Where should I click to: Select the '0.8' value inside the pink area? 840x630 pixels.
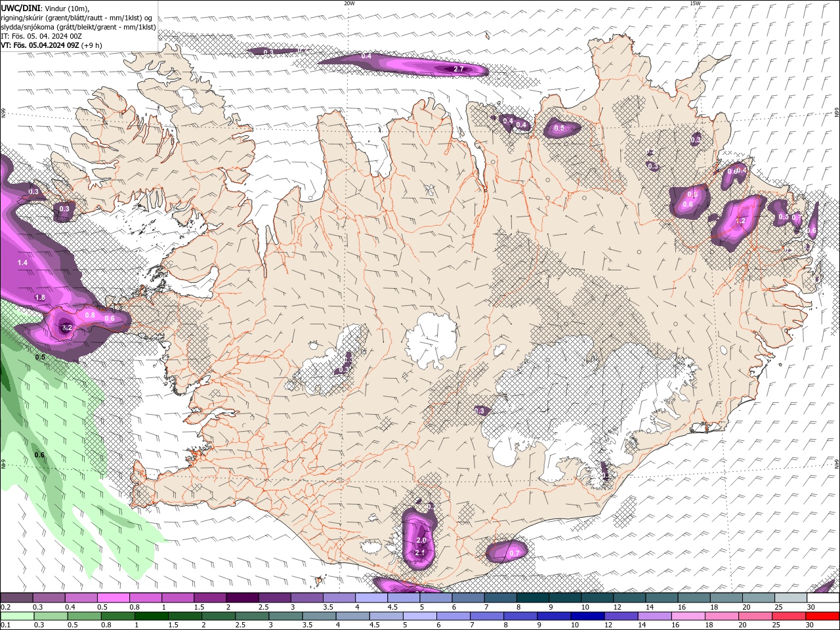coord(90,316)
